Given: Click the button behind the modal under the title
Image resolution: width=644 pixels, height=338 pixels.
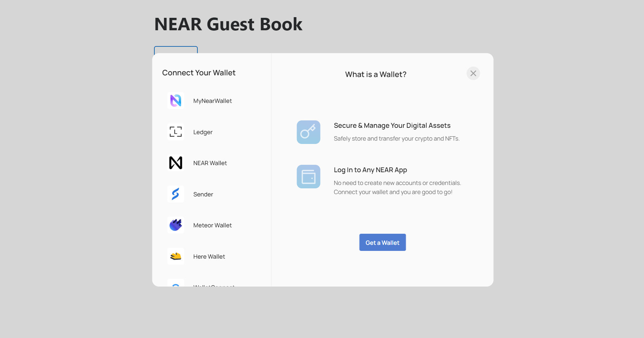Looking at the screenshot, I should pyautogui.click(x=176, y=50).
